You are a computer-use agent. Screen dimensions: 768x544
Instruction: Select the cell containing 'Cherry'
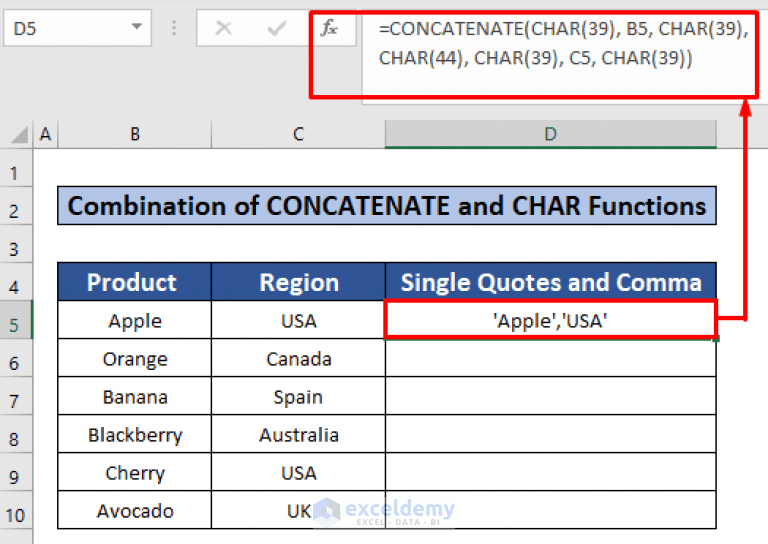tap(134, 473)
